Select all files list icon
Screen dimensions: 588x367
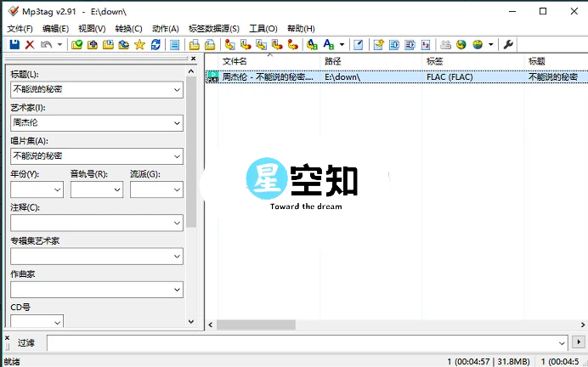[174, 45]
